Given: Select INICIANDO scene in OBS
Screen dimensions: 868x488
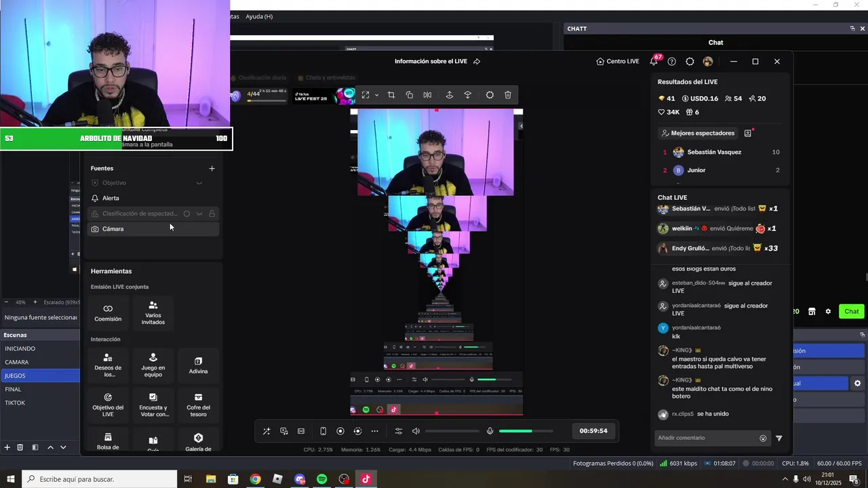Looking at the screenshot, I should tap(40, 348).
